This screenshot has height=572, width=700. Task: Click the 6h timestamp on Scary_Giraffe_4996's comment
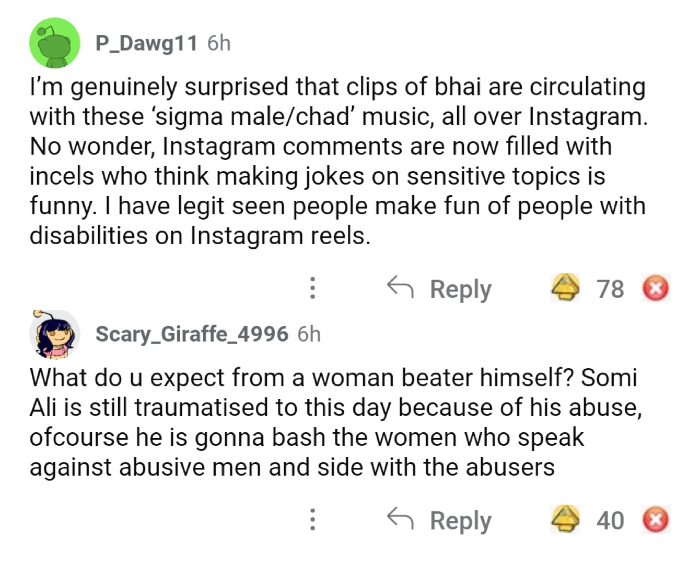tap(309, 333)
